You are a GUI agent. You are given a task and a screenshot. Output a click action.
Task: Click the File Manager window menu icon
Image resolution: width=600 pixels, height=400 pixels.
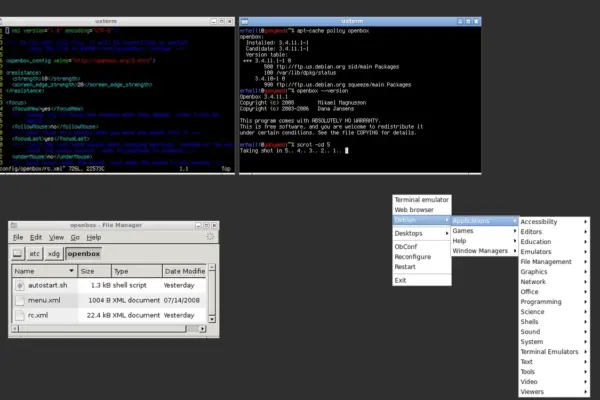point(14,225)
